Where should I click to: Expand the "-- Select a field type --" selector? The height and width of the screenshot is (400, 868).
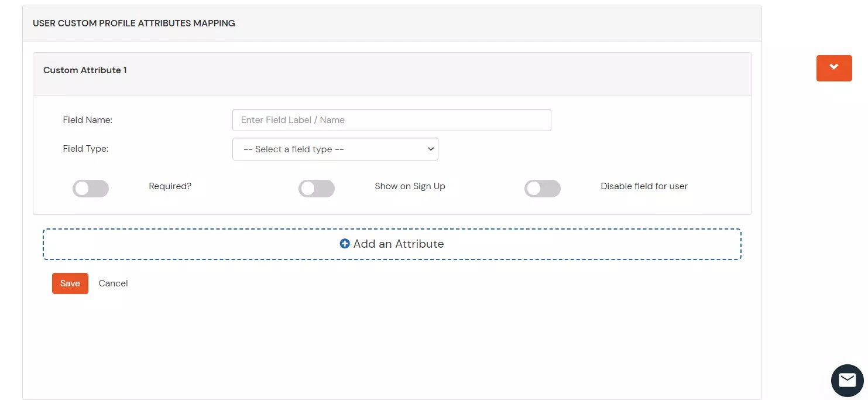coord(335,149)
